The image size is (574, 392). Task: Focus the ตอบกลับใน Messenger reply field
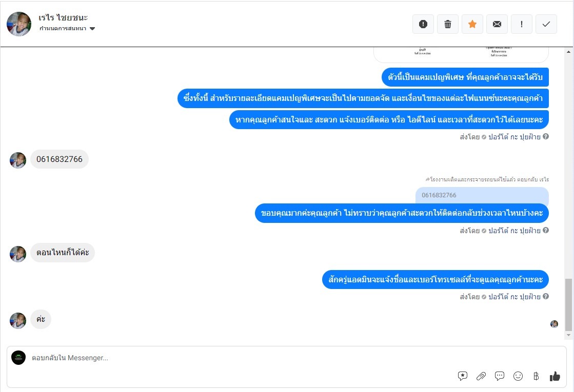(x=231, y=358)
